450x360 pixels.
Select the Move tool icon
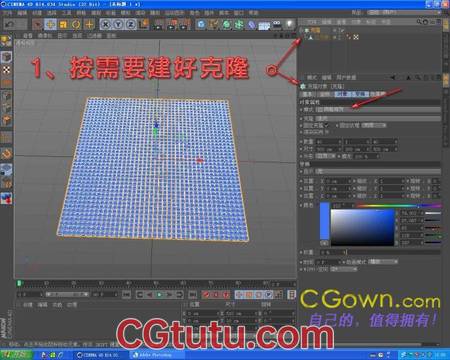50,24
